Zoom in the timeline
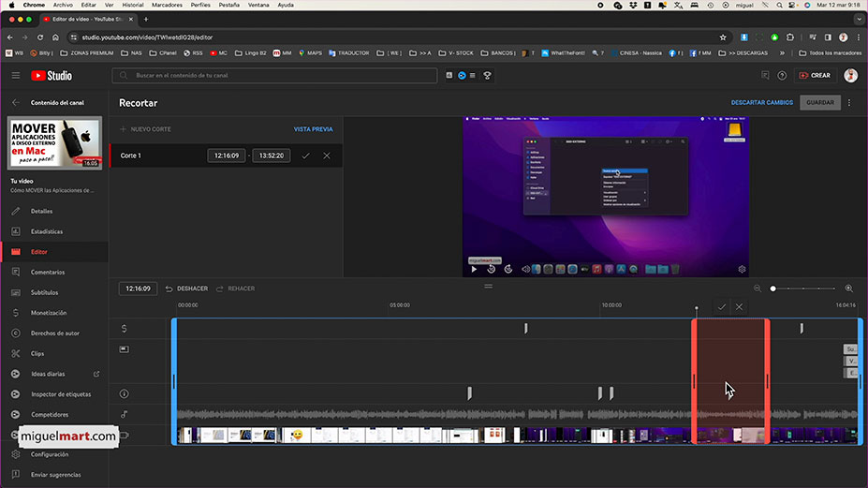This screenshot has height=488, width=868. 848,288
